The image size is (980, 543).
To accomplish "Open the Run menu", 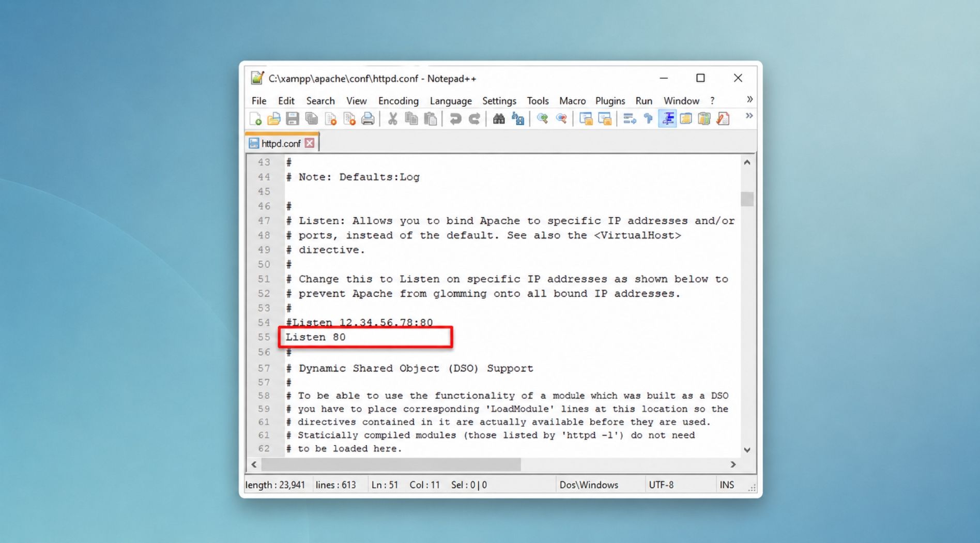I will 644,101.
